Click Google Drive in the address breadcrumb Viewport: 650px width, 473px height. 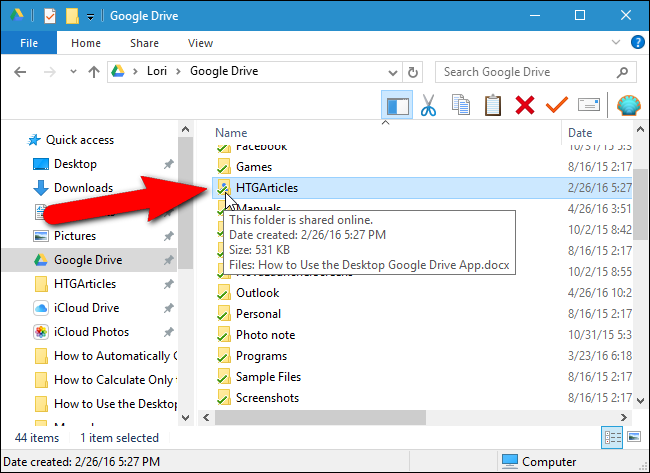point(224,71)
